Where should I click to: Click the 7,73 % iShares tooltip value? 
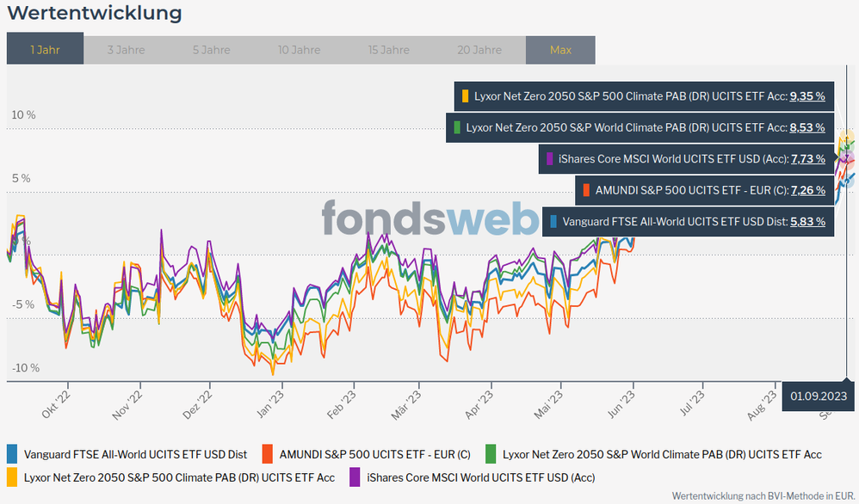[807, 159]
